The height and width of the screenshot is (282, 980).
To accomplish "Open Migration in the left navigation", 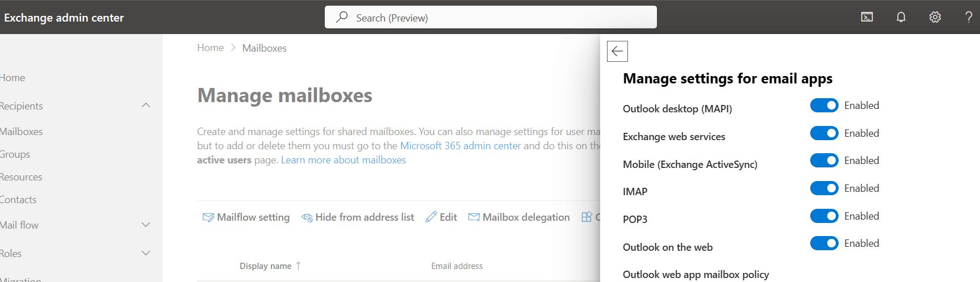I will pyautogui.click(x=20, y=279).
